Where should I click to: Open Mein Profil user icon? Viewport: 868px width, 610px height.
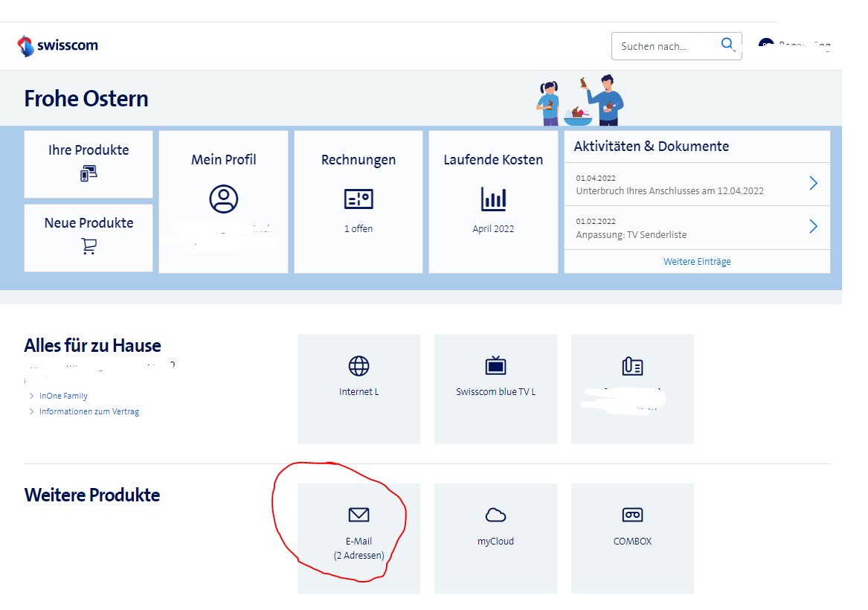pos(223,199)
